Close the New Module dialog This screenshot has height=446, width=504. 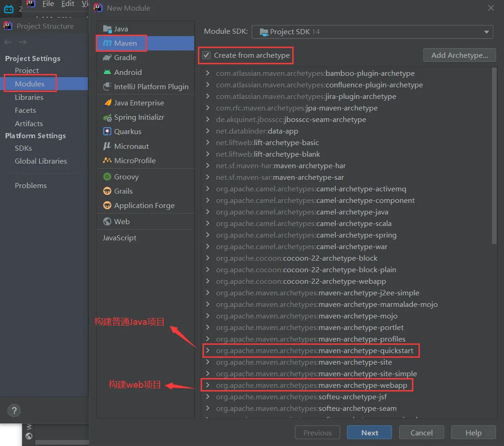491,8
